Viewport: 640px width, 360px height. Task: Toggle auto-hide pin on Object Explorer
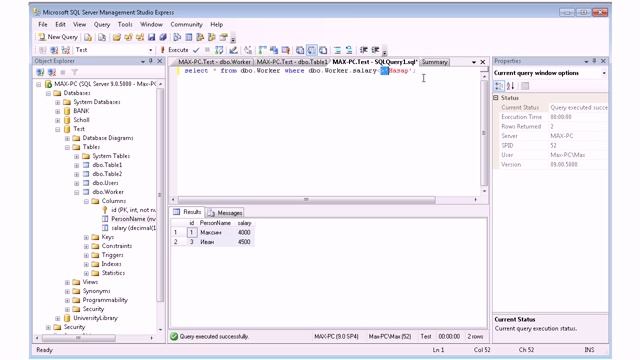tap(151, 61)
